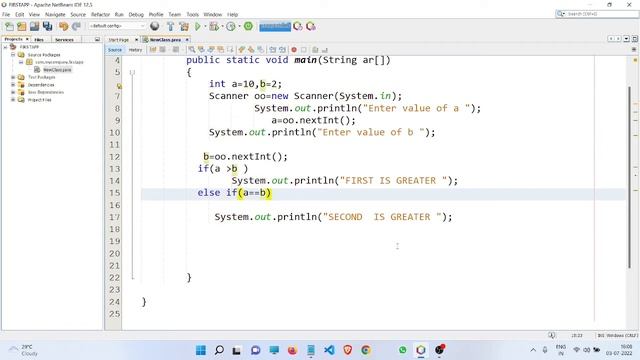Screen dimensions: 640x360
Task: Click the New File toolbar icon
Action: tap(9, 27)
